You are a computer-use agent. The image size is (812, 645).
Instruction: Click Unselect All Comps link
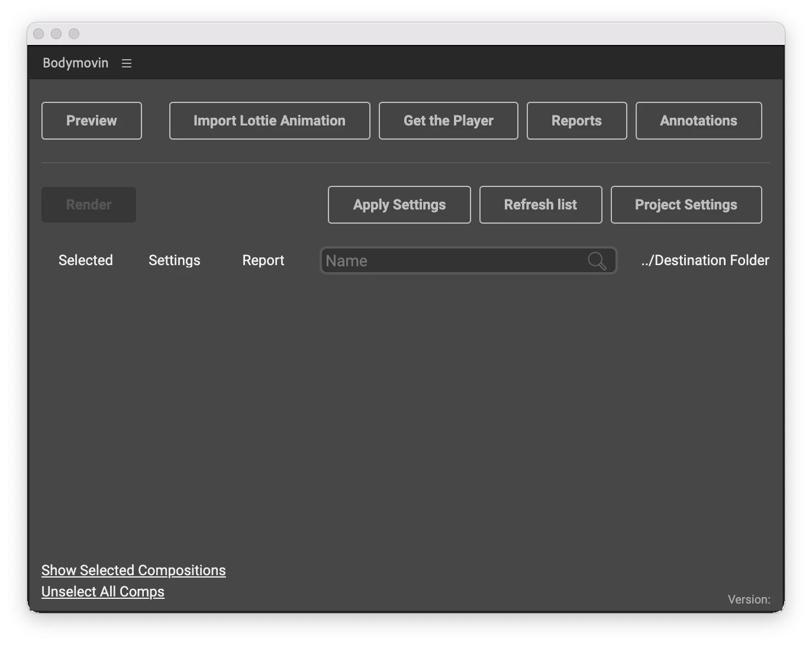click(x=103, y=592)
